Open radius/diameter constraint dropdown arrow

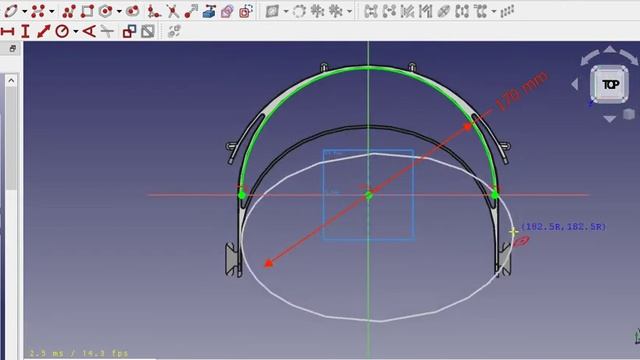(76, 31)
